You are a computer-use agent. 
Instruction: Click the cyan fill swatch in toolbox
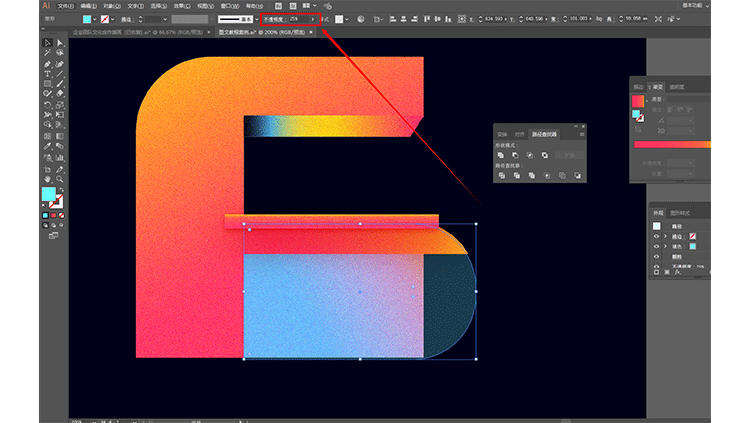click(x=48, y=193)
